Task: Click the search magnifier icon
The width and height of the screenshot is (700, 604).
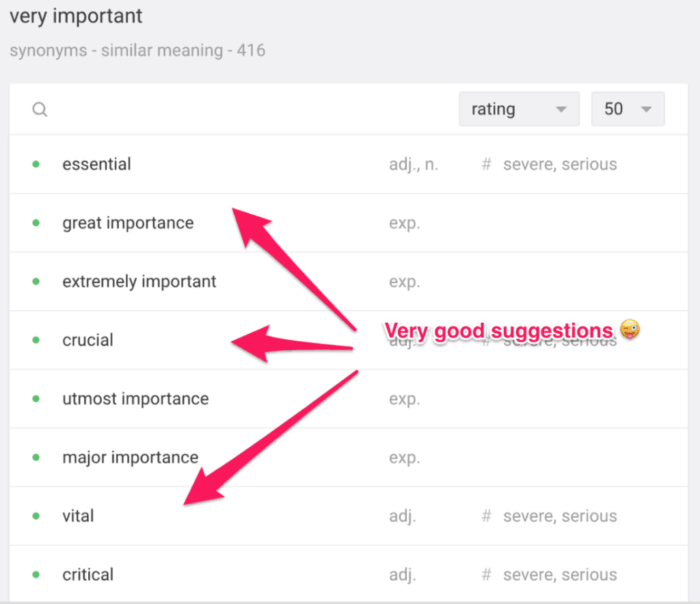Action: (x=40, y=109)
